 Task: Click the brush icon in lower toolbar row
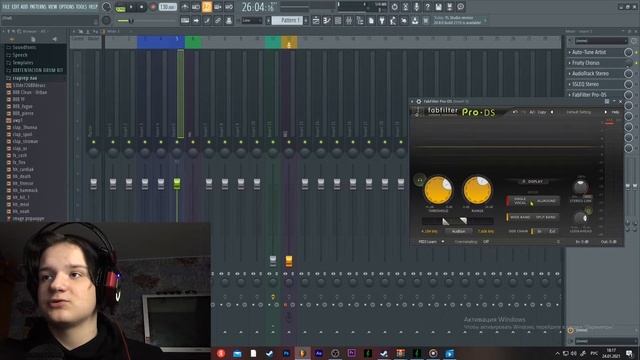pos(207,20)
